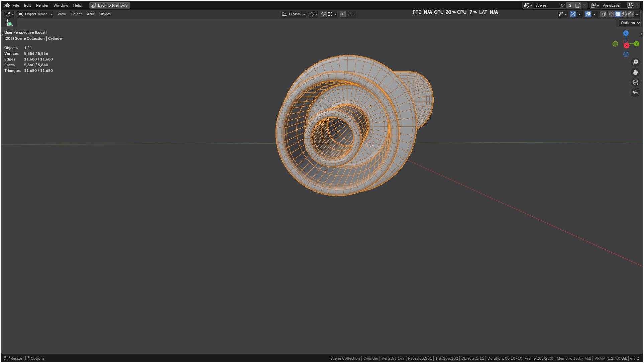Toggle proportional editing
The width and height of the screenshot is (644, 363).
[343, 14]
